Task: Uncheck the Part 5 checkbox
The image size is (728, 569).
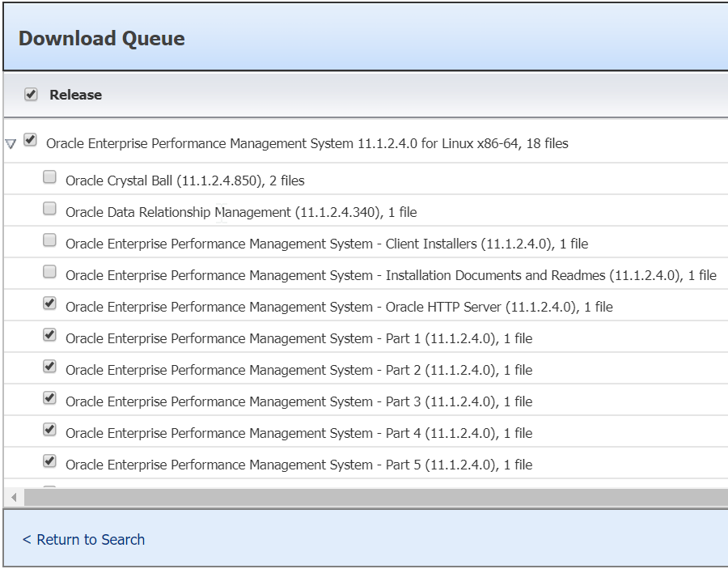Action: 49,461
